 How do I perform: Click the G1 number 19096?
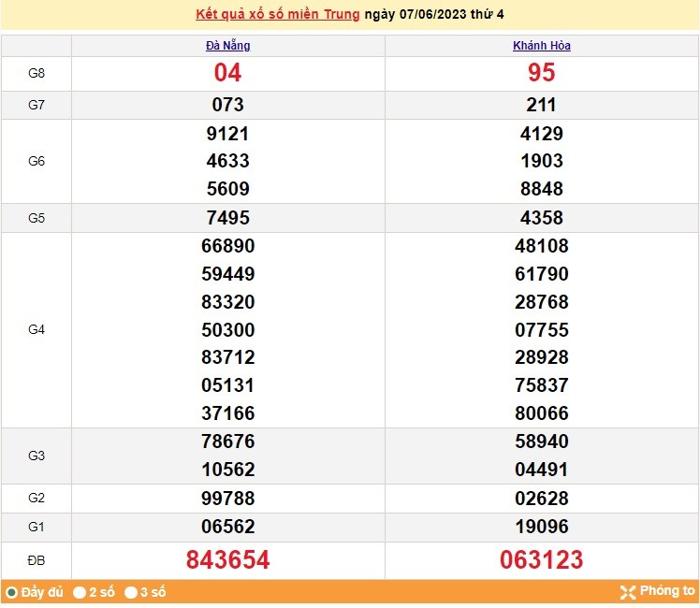[542, 527]
